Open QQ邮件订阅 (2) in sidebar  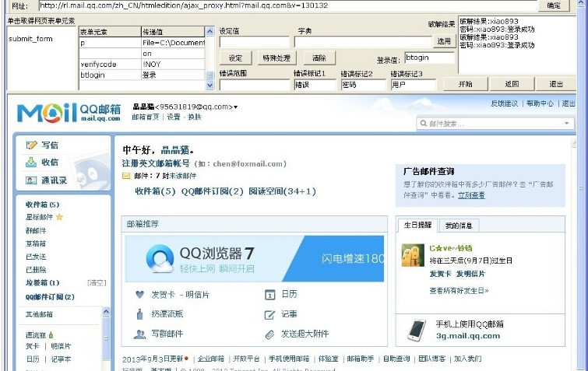tap(50, 297)
